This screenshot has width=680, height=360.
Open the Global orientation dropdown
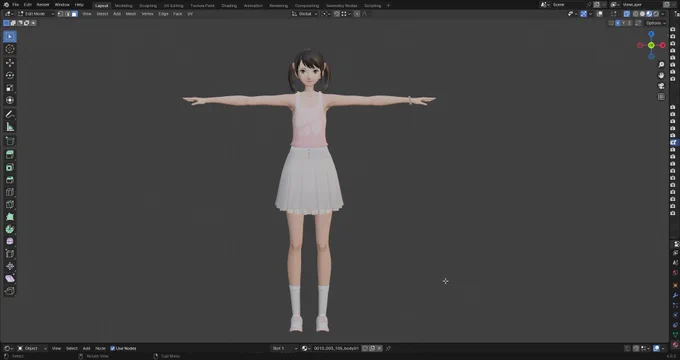click(305, 14)
